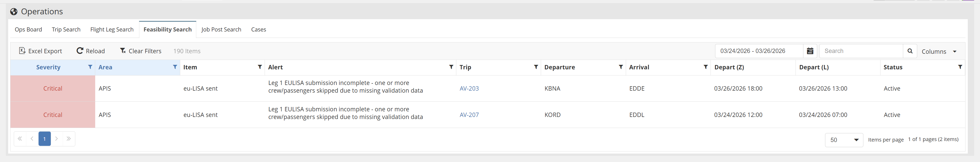Clear Filters on the grid
The width and height of the screenshot is (980, 162).
pos(141,51)
